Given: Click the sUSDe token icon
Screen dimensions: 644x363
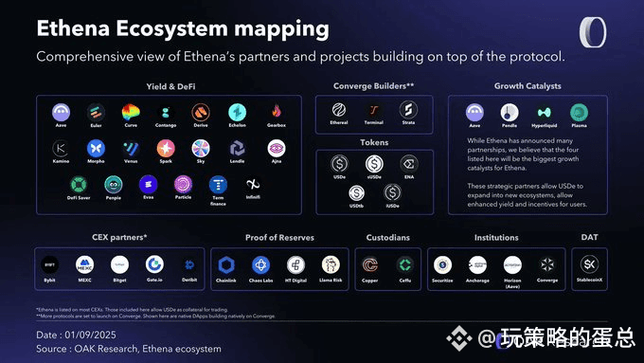Looking at the screenshot, I should 374,164.
